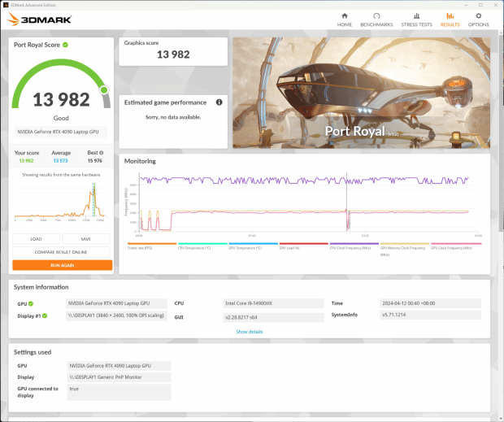This screenshot has width=504, height=422.
Task: Click the Port Royal preview image
Action: 361,93
